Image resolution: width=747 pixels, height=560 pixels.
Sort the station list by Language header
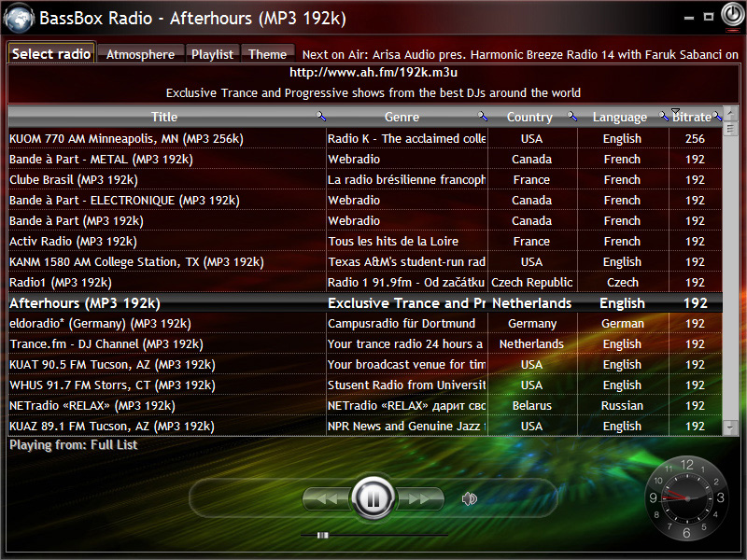[x=620, y=117]
